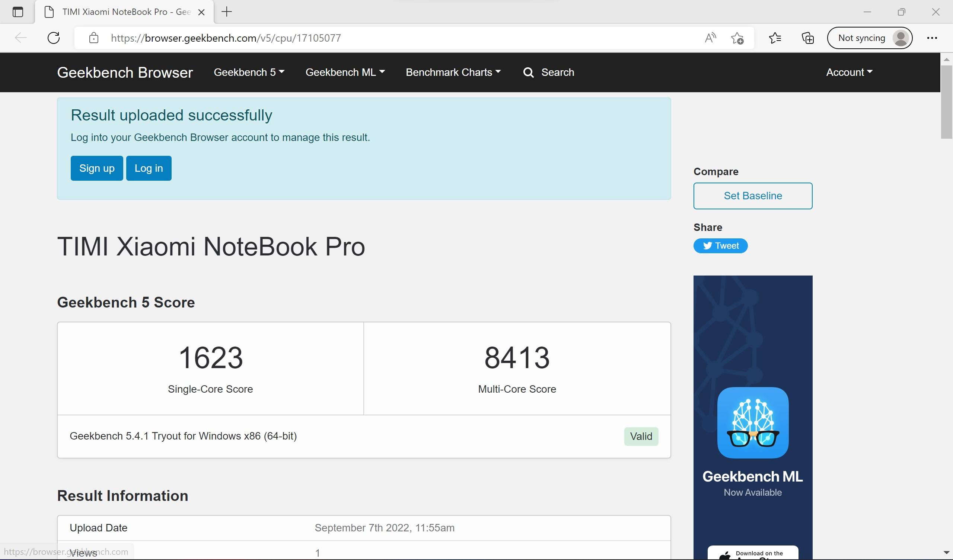Click the Not syncing profile button
Image resolution: width=953 pixels, height=560 pixels.
coord(869,38)
